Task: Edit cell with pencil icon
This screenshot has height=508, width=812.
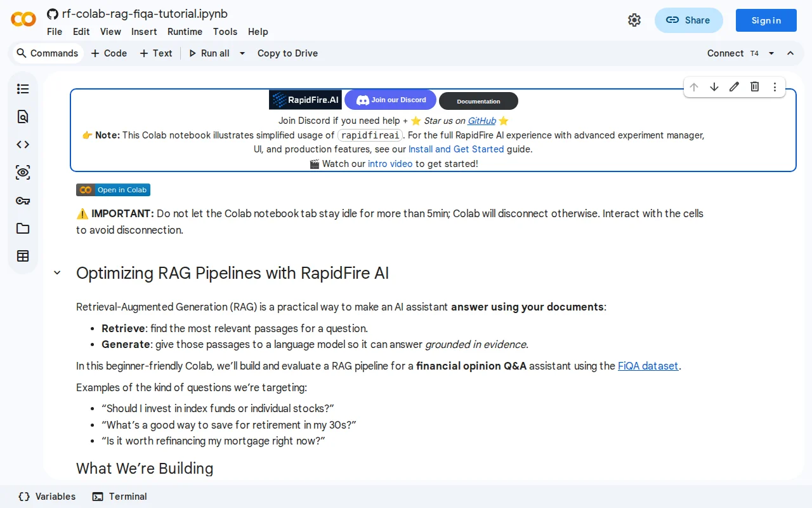Action: 735,87
